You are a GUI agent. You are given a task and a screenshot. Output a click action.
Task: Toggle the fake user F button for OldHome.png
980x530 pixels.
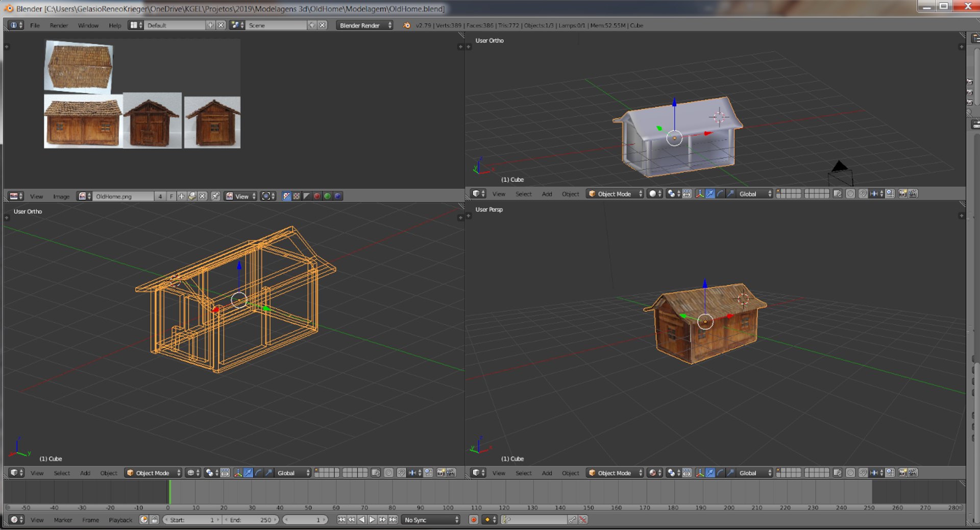(x=171, y=196)
